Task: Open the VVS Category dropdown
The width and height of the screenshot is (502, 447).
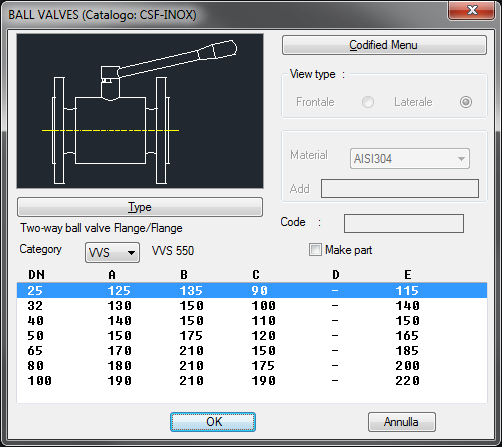Action: coord(112,253)
